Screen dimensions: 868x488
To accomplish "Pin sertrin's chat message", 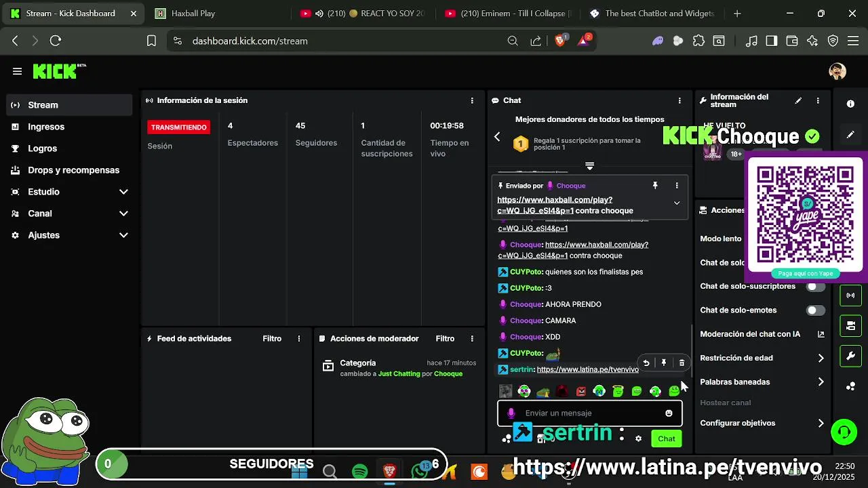I will coord(664,363).
